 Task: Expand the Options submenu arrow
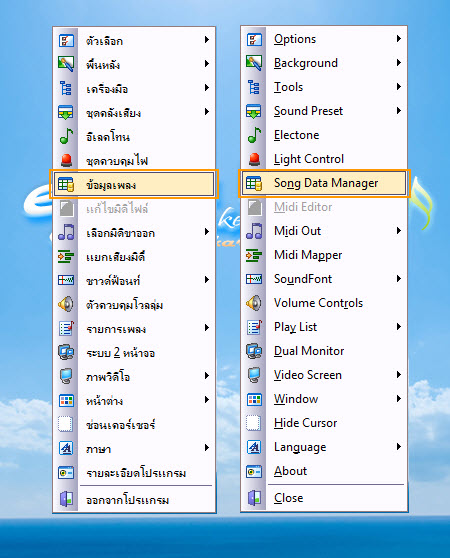(x=399, y=38)
